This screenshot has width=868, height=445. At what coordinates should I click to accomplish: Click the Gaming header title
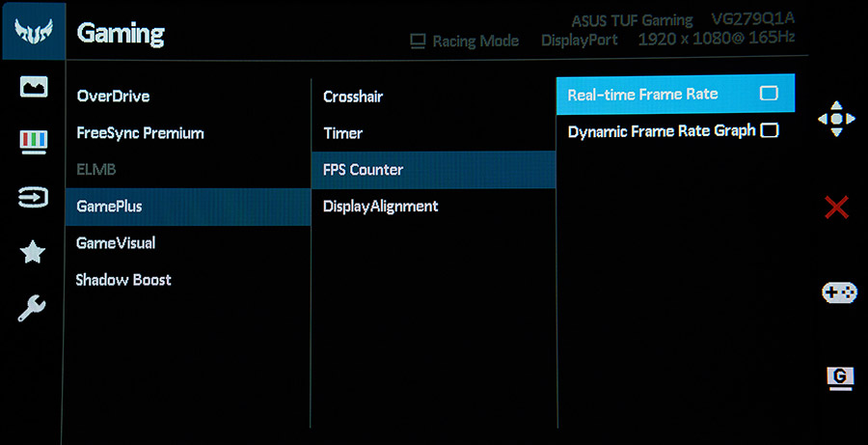[x=121, y=33]
